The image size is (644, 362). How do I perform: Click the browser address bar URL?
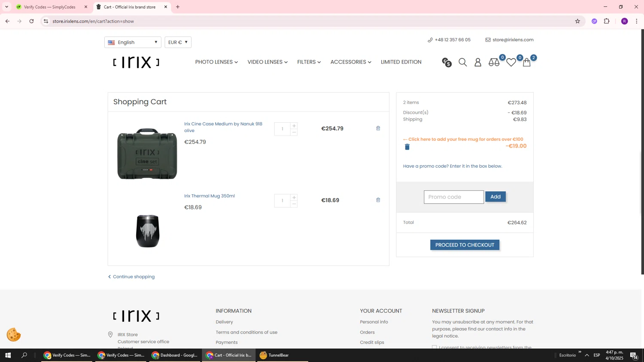coord(93,21)
